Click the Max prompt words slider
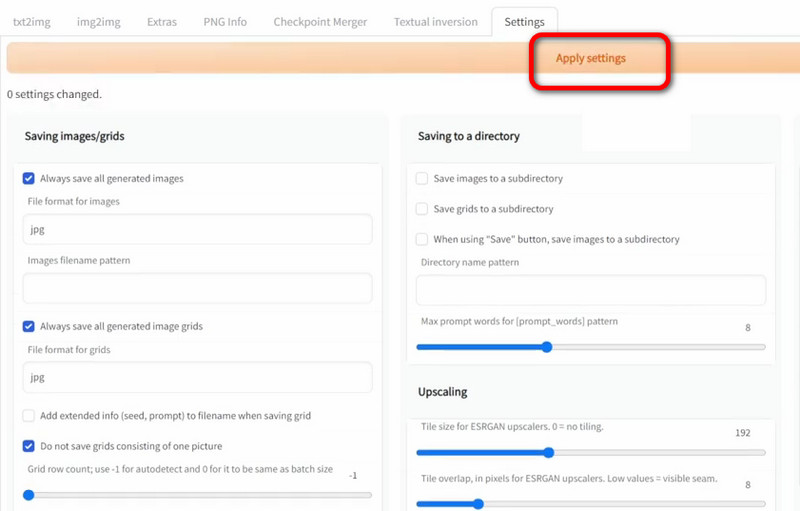The width and height of the screenshot is (800, 511). 590,347
